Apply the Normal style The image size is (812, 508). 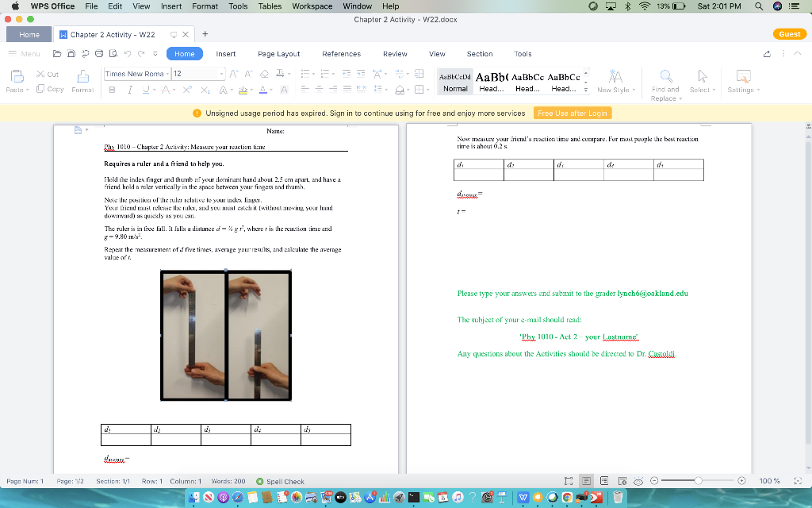tap(455, 82)
